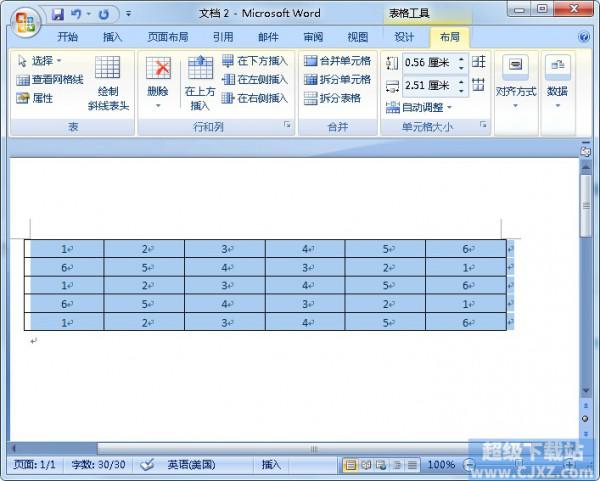Go to next page button
Screen dimensions: 600x481
click(585, 433)
